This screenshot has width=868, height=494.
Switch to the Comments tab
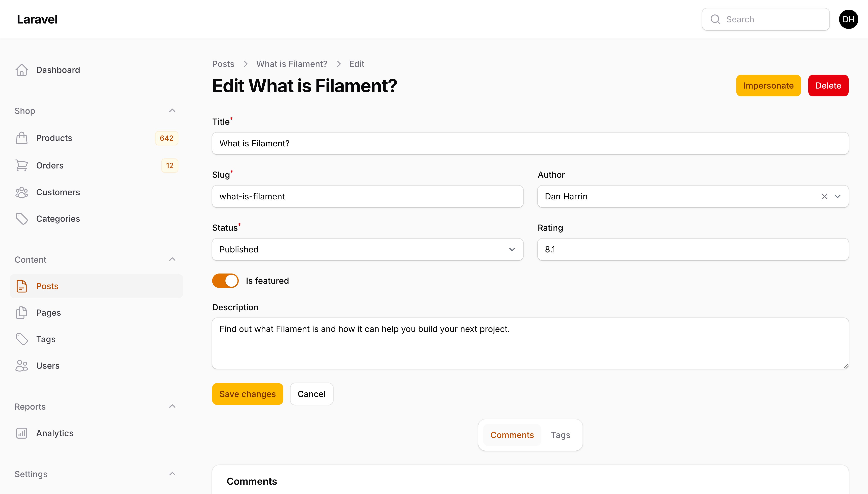pos(512,435)
